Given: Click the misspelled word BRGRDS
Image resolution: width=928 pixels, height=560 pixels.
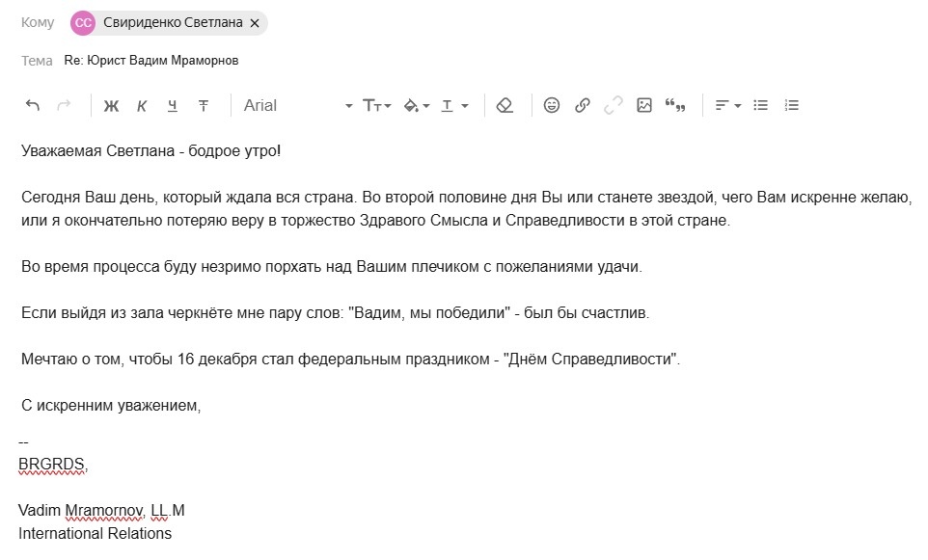Looking at the screenshot, I should [51, 465].
